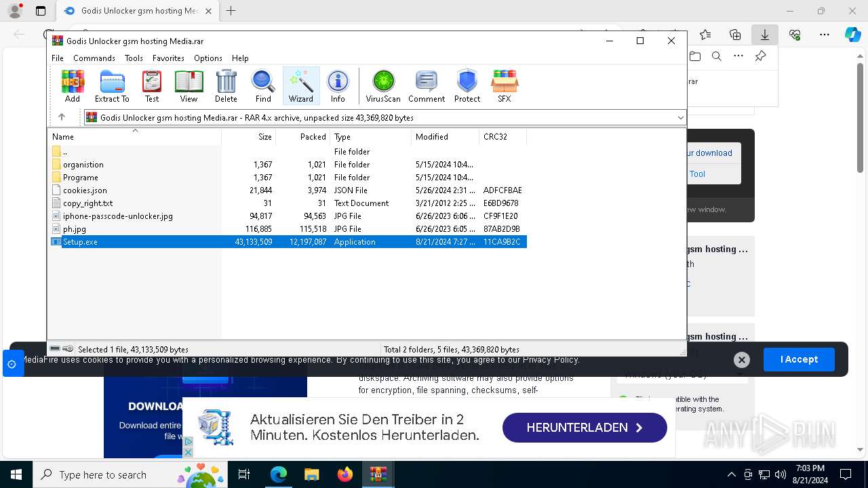868x488 pixels.
Task: Open the notification center icon
Action: pyautogui.click(x=846, y=474)
